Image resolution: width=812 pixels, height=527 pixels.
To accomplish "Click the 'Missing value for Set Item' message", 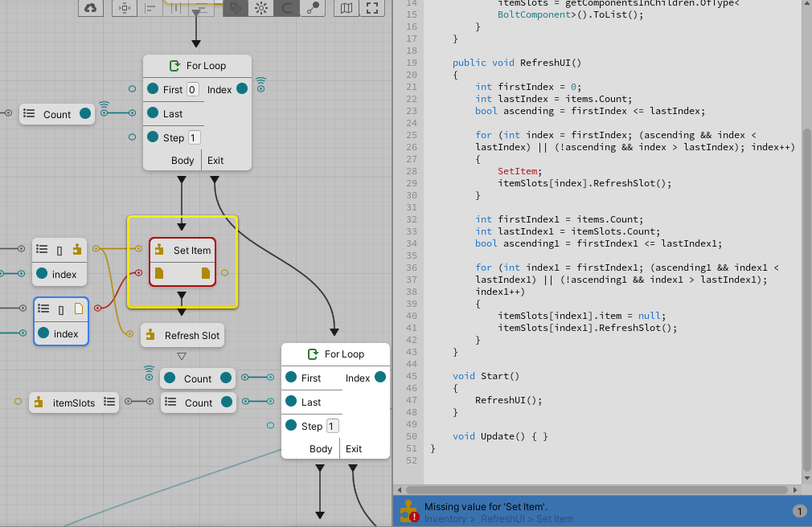I will click(486, 506).
